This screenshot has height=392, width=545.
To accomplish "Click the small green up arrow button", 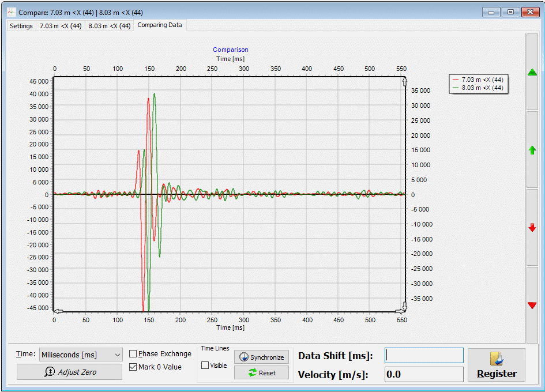I will [x=532, y=150].
